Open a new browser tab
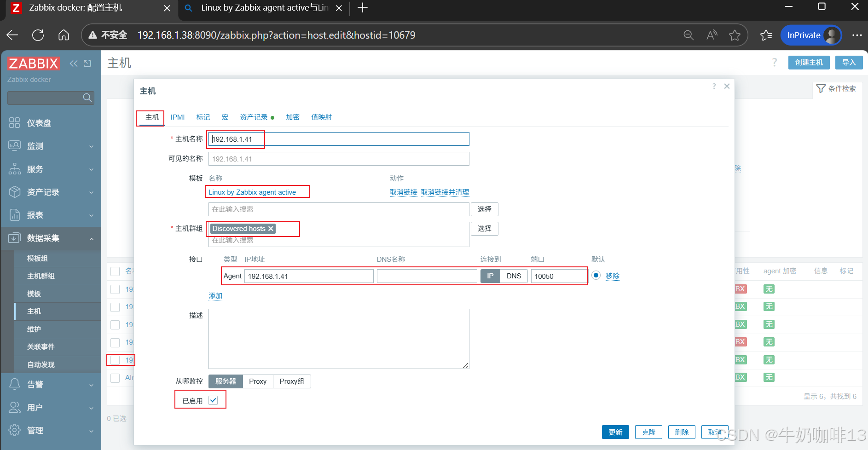 363,8
